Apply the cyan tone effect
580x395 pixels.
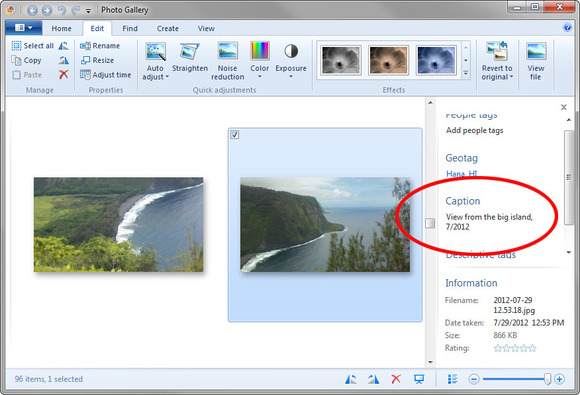click(x=436, y=60)
